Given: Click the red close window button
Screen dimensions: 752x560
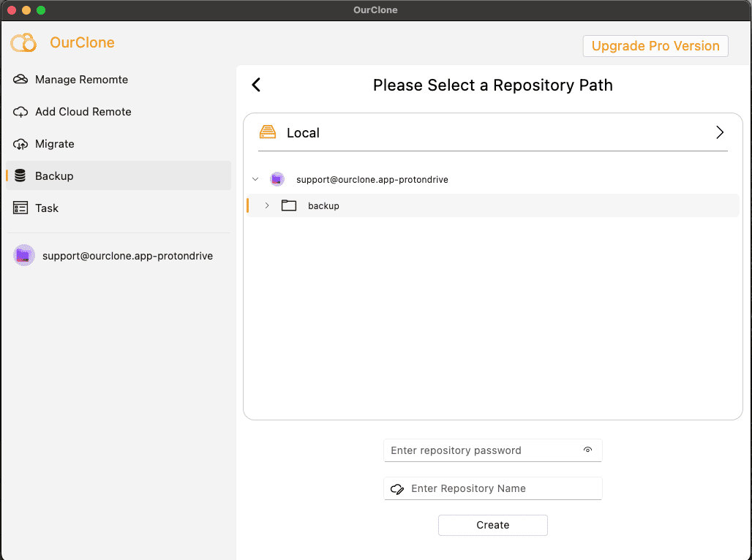Looking at the screenshot, I should coord(12,10).
